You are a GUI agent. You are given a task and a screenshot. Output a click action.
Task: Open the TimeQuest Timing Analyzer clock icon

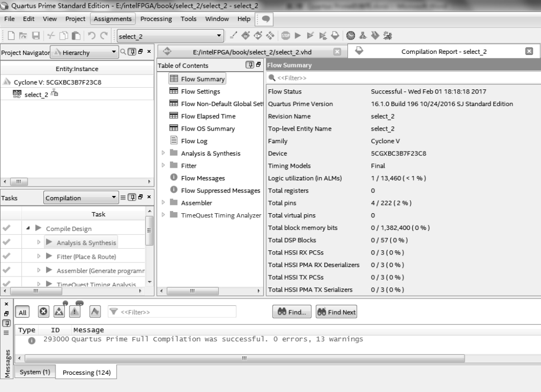(x=351, y=35)
